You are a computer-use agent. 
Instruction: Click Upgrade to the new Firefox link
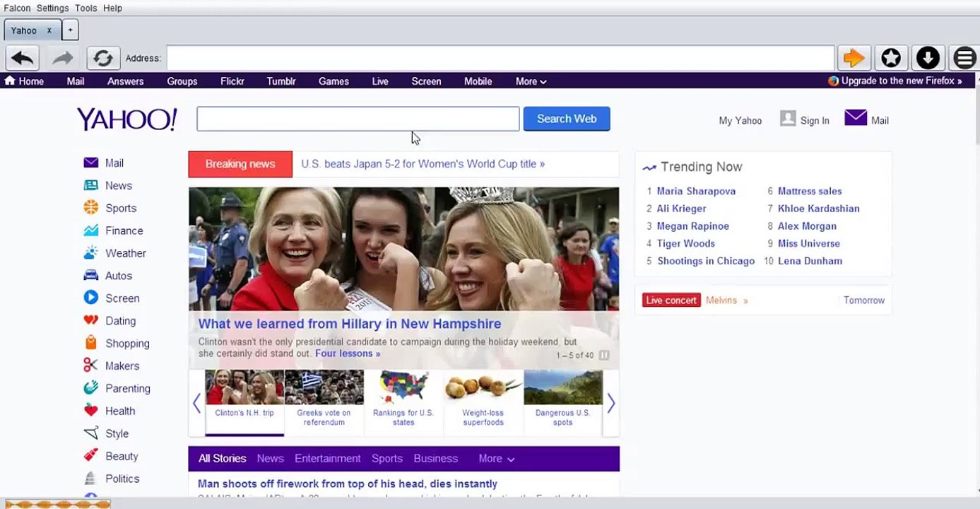(x=895, y=81)
